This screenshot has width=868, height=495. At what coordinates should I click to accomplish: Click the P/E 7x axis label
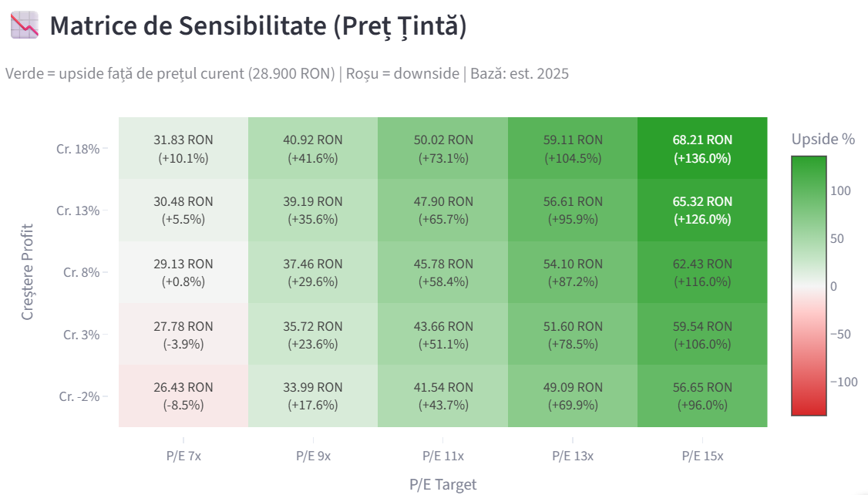(183, 456)
